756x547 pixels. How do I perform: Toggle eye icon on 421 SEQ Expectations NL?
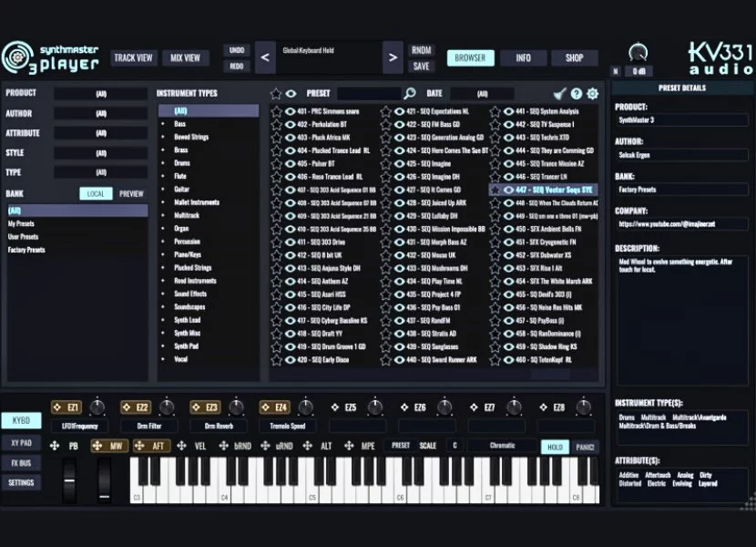(399, 111)
